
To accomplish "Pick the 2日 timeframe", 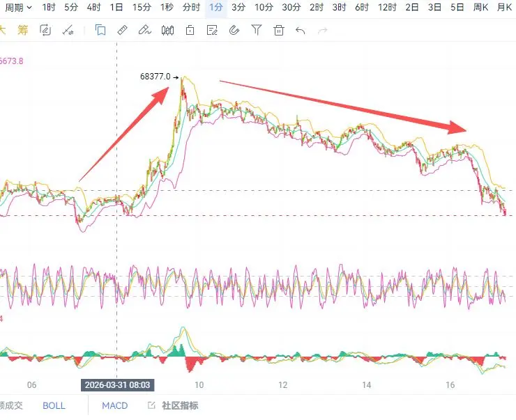I will (x=412, y=7).
